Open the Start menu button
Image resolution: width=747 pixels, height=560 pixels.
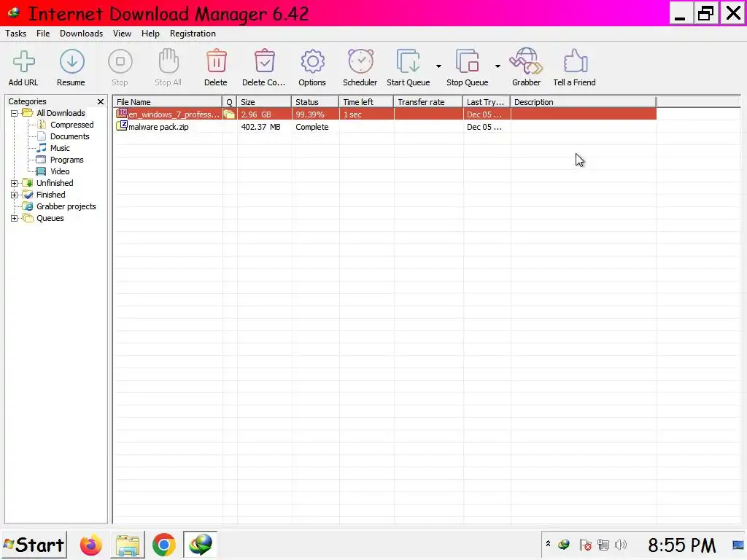coord(34,545)
